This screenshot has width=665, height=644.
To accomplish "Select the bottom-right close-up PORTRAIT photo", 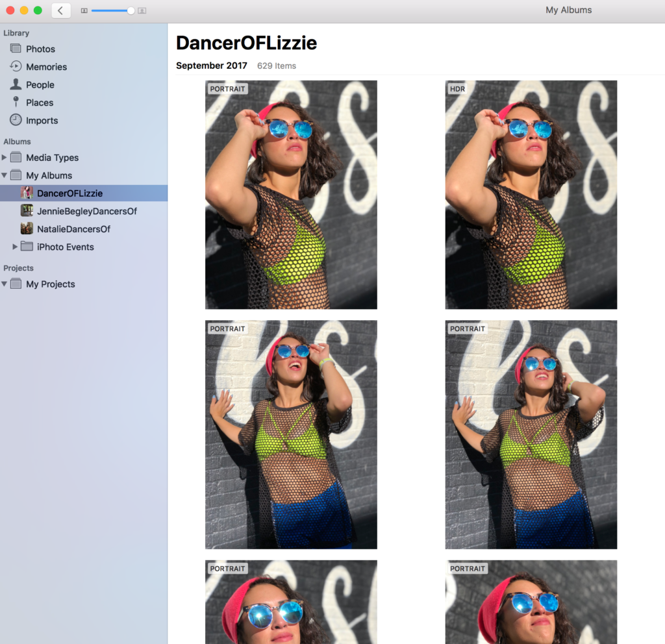I will [x=531, y=602].
